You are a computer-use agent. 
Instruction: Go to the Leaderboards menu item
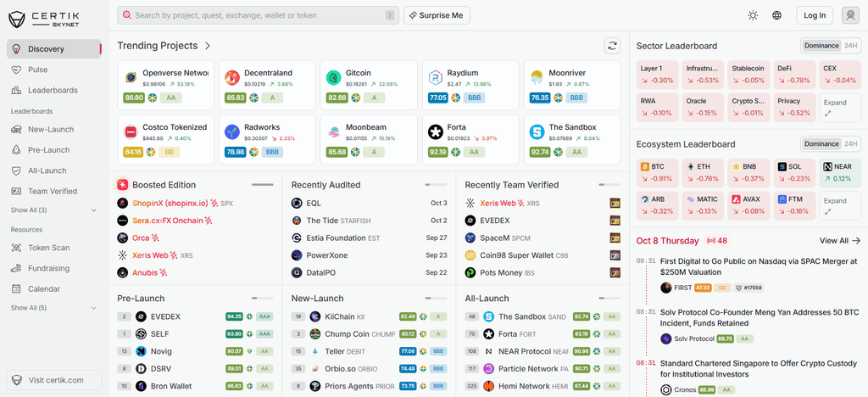tap(53, 90)
